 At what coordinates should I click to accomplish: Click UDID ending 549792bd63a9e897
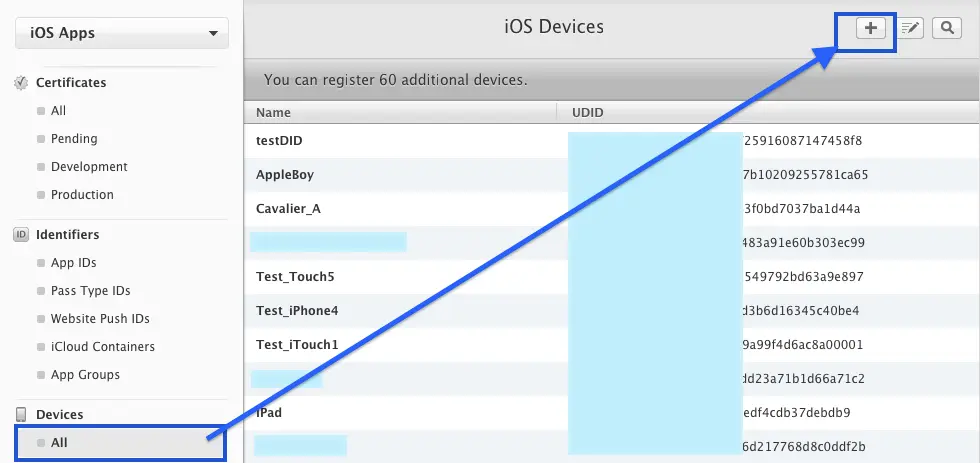click(803, 277)
